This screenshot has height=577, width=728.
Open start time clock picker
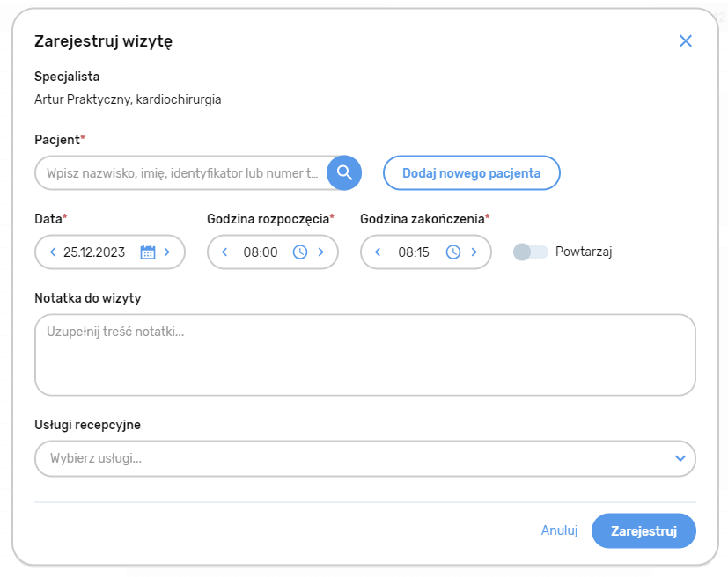300,252
